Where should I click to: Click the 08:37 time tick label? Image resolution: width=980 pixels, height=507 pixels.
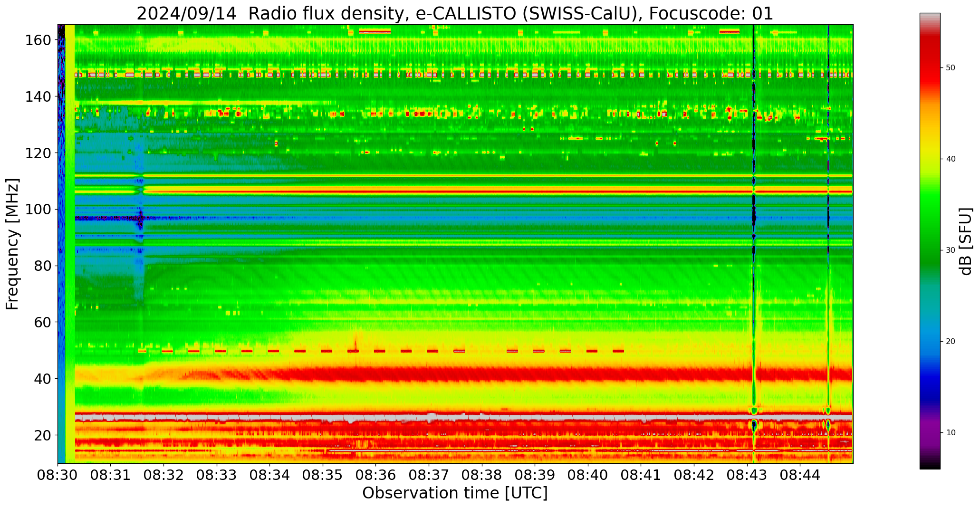pyautogui.click(x=429, y=475)
